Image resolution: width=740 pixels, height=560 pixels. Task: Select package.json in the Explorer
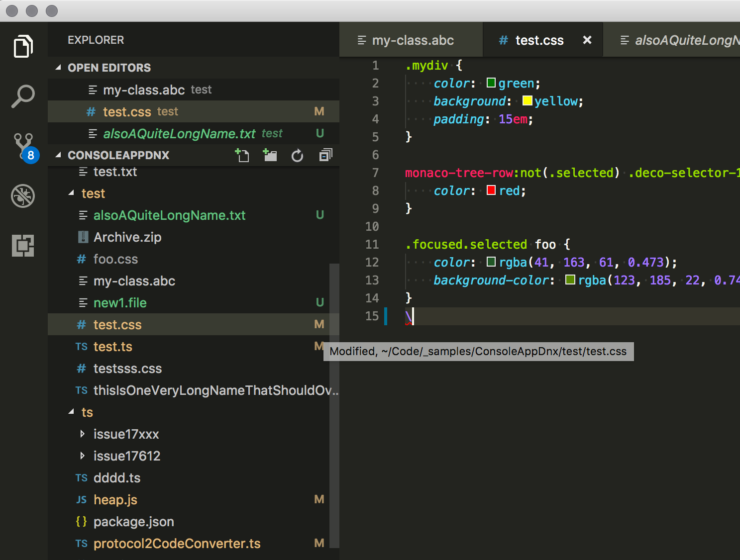133,521
